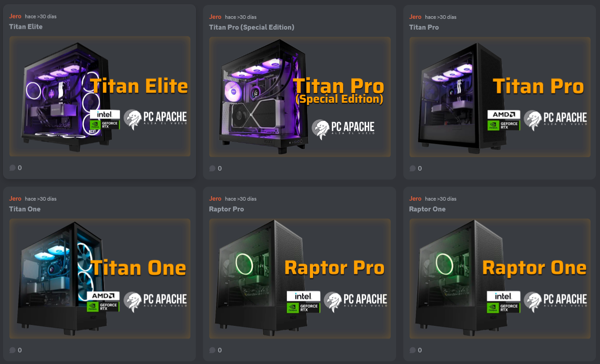This screenshot has height=364, width=600.
Task: Click the comment icon beneath Titan One image
Action: pyautogui.click(x=12, y=350)
